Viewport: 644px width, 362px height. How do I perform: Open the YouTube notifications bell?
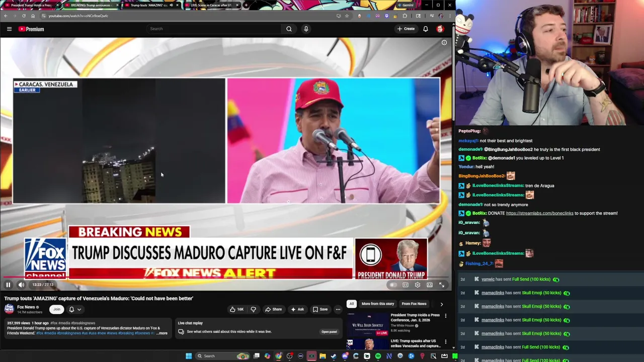(x=426, y=29)
